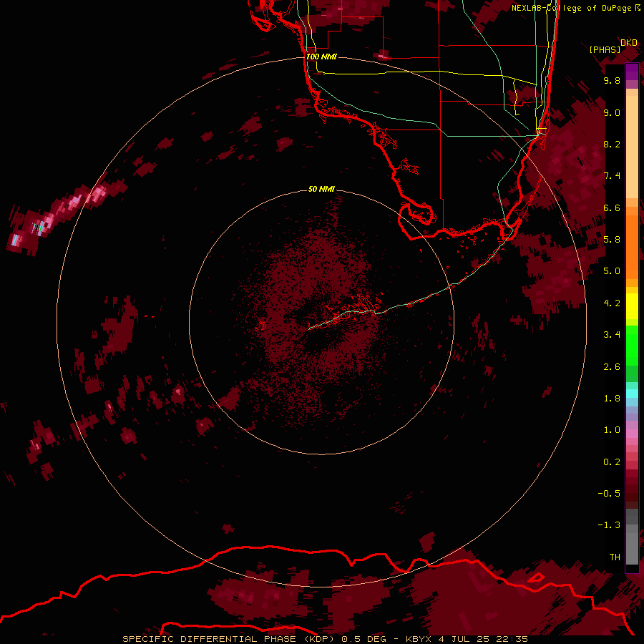Viewport: 644px width, 644px height.
Task: Click the 50 NMI range ring label
Action: (321, 189)
